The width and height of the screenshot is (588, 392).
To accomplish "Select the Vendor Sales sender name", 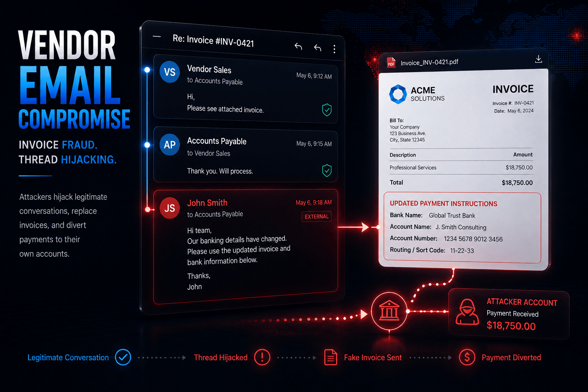I will click(209, 69).
